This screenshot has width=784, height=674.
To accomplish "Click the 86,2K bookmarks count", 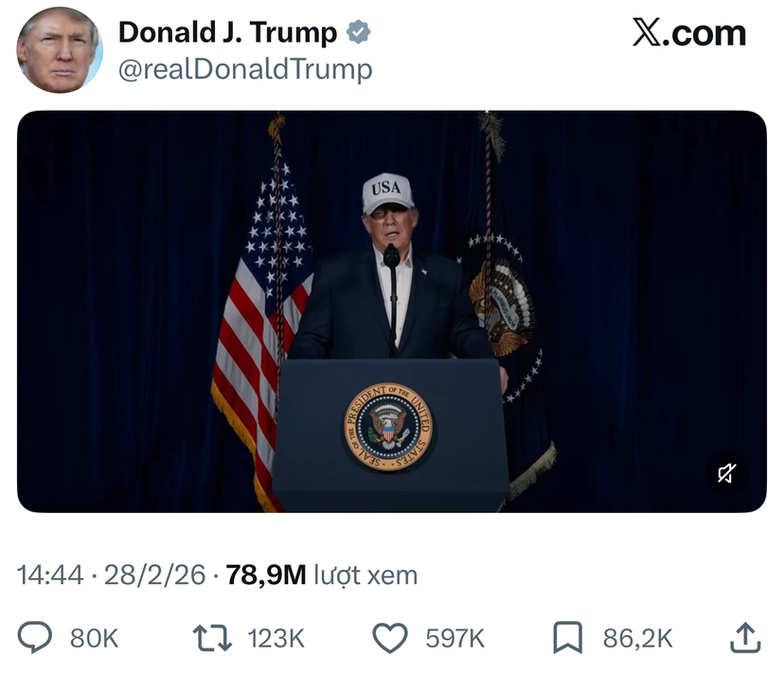I will (637, 638).
